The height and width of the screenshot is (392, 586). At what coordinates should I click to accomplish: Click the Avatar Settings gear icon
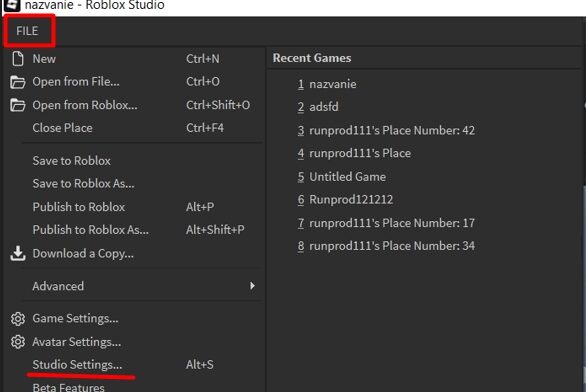click(18, 342)
